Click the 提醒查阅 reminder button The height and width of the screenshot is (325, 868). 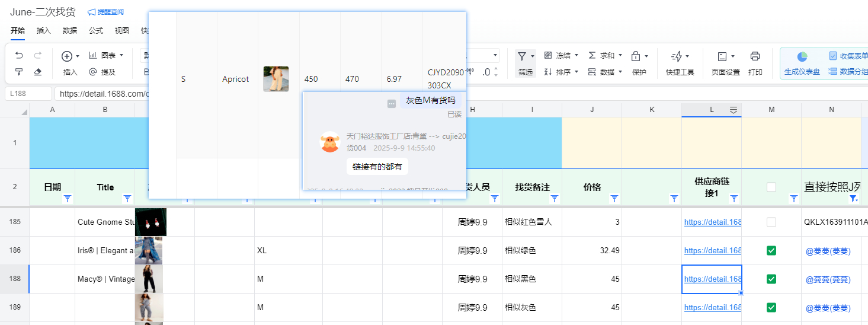point(105,12)
